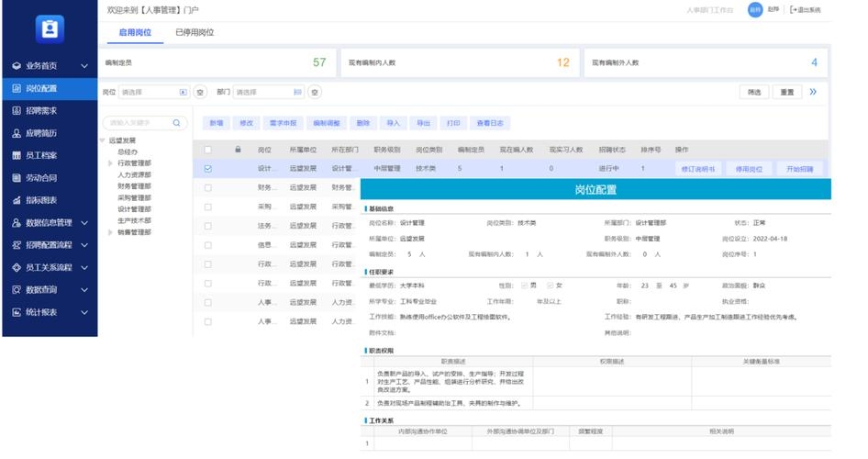This screenshot has height=459, width=868.
Task: Click the tree keyword search input field
Action: pos(140,123)
